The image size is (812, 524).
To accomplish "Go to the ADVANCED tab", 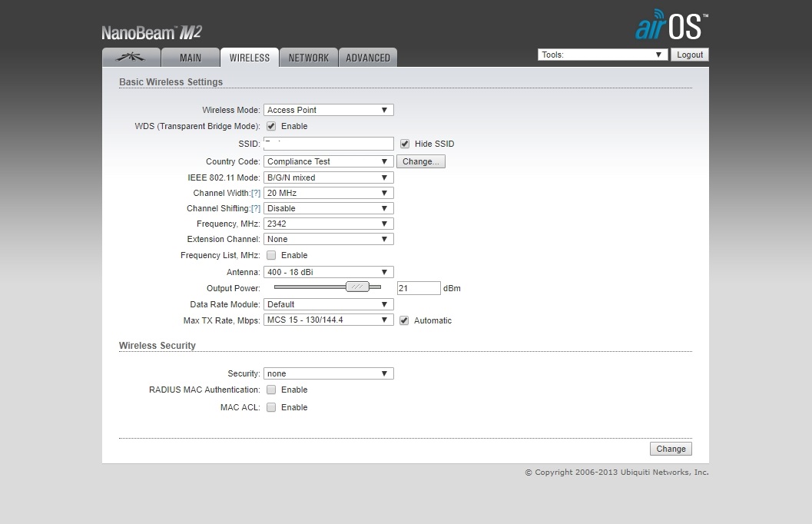I will coord(368,58).
